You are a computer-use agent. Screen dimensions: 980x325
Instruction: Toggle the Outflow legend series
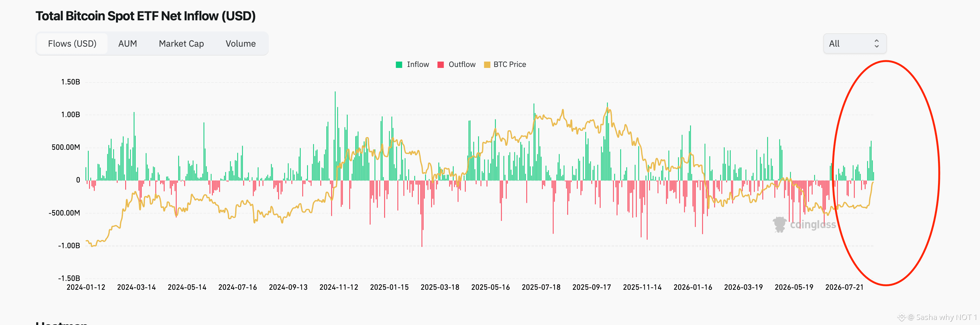coord(457,65)
